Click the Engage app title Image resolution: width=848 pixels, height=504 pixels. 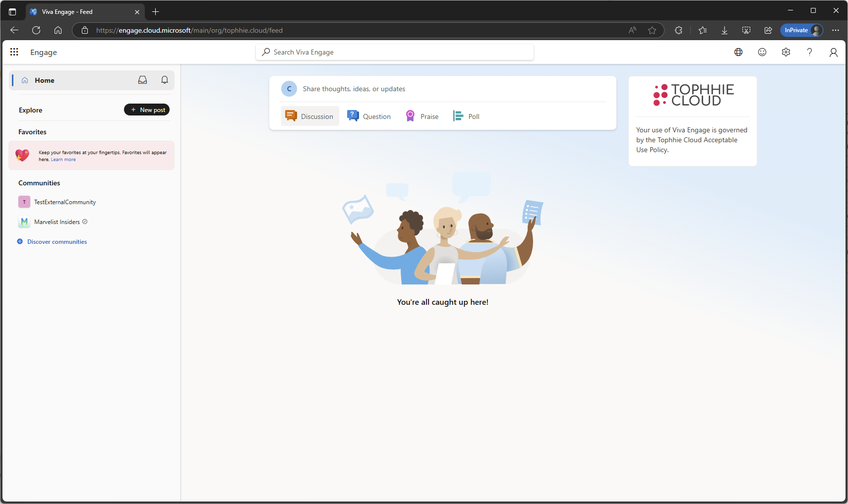tap(44, 53)
